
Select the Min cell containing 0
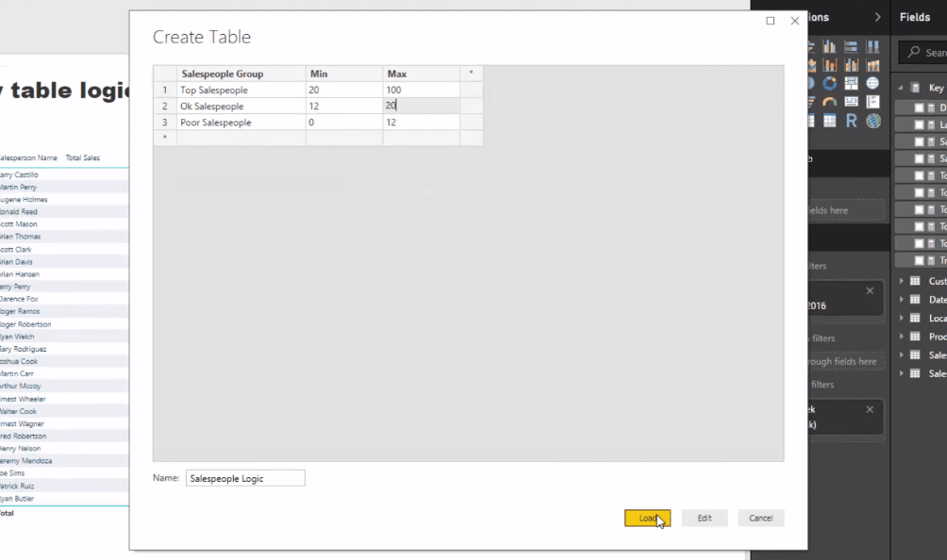click(344, 122)
